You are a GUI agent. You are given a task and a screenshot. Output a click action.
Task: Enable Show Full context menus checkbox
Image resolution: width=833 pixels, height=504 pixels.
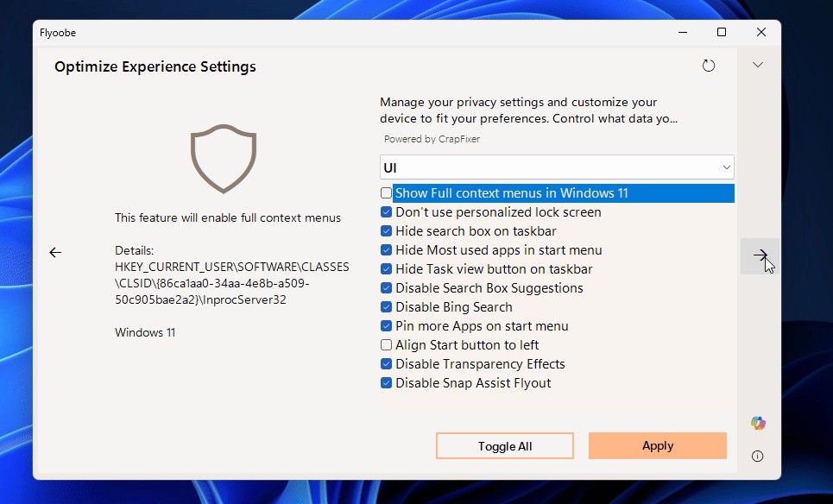coord(387,193)
